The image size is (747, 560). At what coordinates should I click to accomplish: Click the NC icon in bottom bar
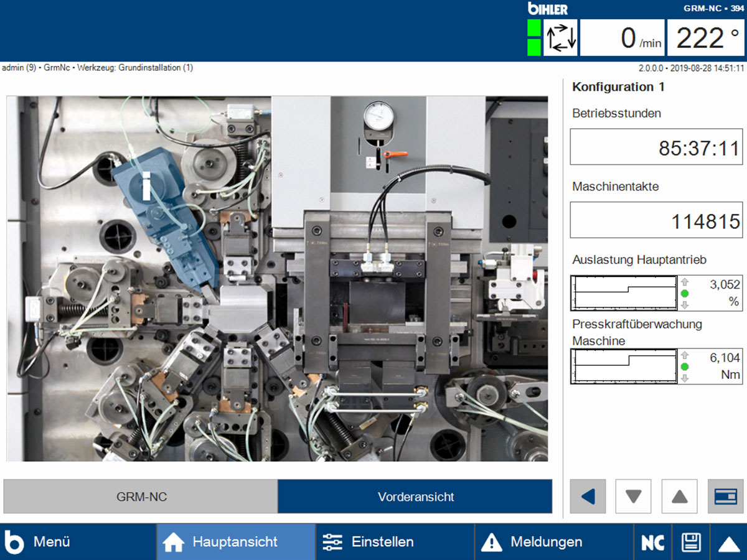point(652,542)
